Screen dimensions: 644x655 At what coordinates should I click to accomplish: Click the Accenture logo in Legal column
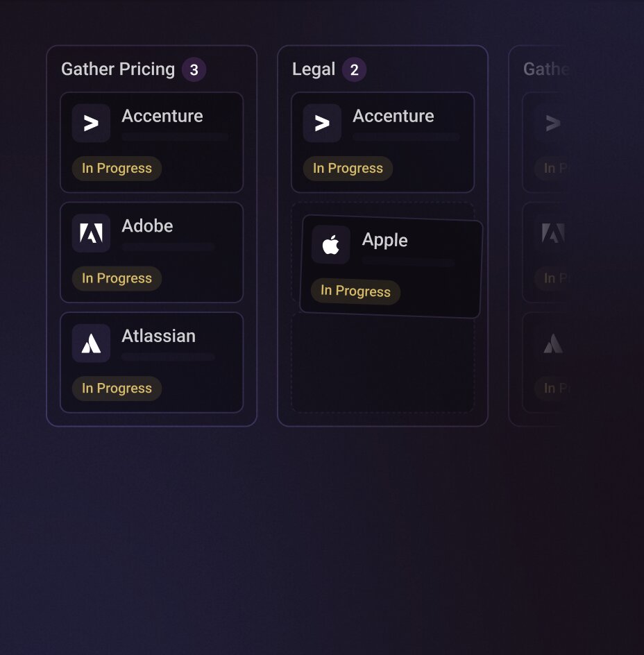322,123
